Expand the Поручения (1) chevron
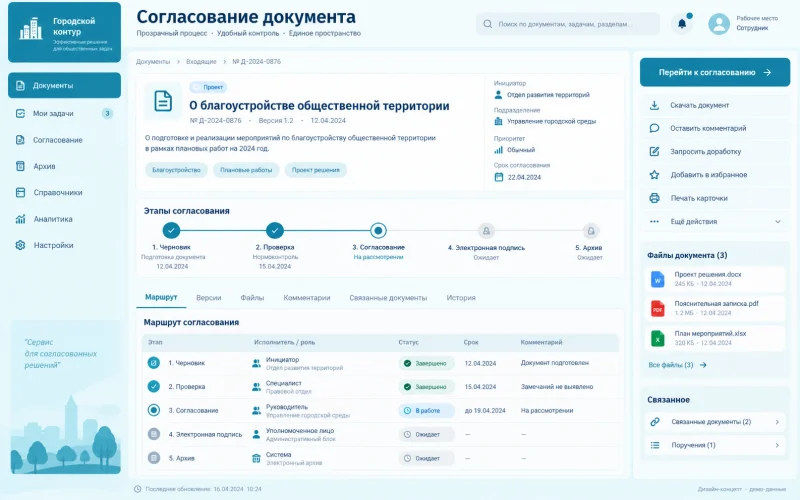 click(777, 445)
